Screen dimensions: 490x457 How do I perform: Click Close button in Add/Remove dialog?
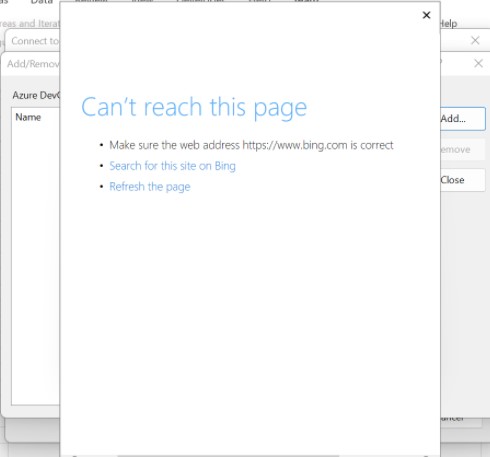coord(463,180)
